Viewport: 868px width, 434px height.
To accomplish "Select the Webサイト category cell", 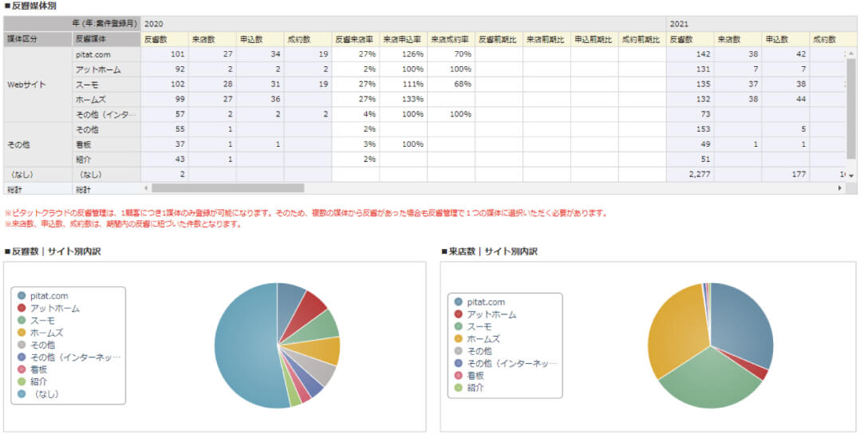I will tap(37, 85).
